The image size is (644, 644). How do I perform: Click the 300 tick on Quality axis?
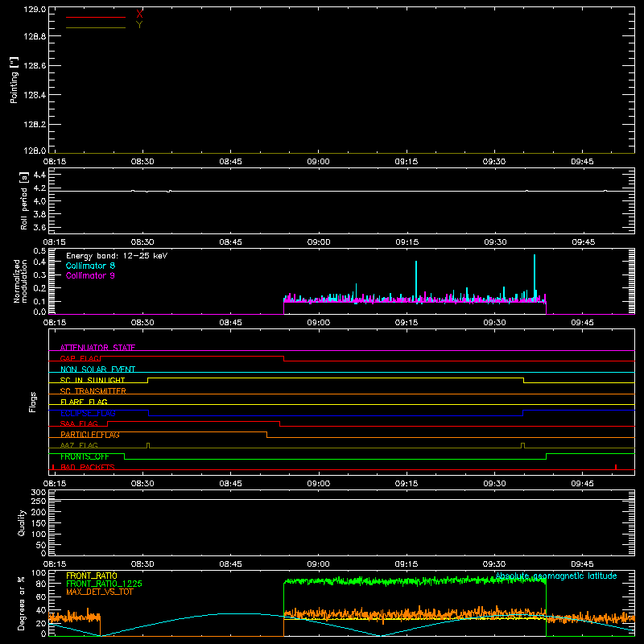pos(38,493)
